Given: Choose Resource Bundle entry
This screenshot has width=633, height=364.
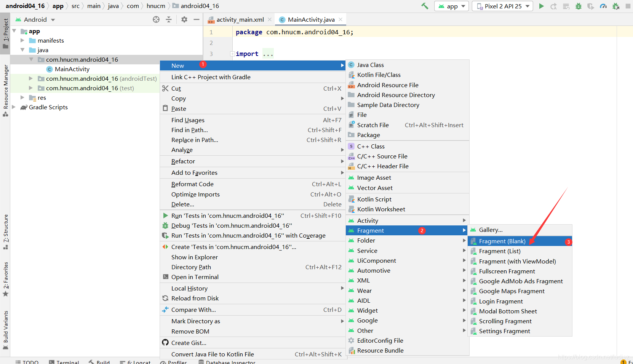Looking at the screenshot, I should point(408,350).
